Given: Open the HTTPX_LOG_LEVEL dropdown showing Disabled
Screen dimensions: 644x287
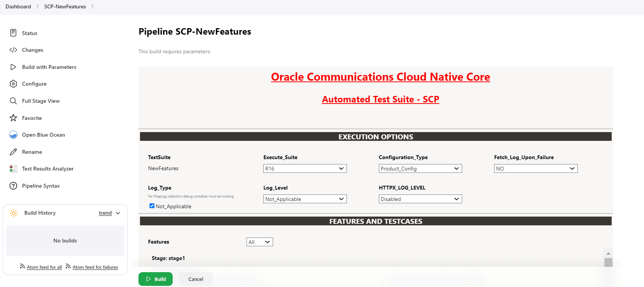Looking at the screenshot, I should (x=420, y=199).
